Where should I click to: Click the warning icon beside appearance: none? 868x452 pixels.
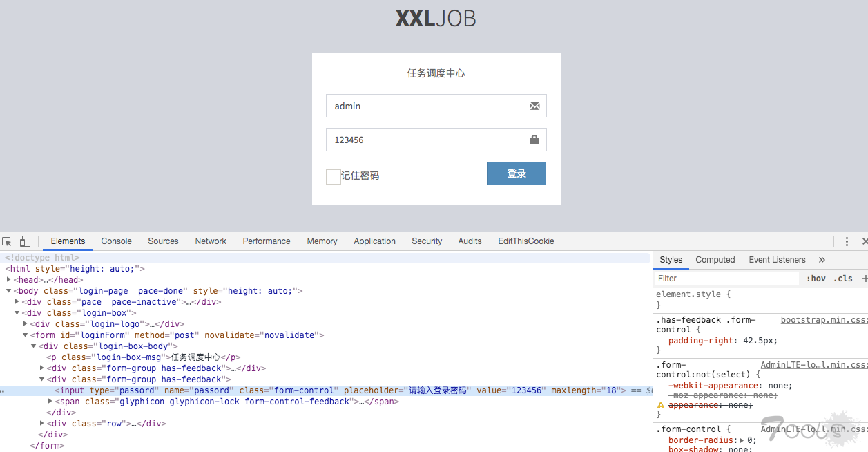point(661,406)
